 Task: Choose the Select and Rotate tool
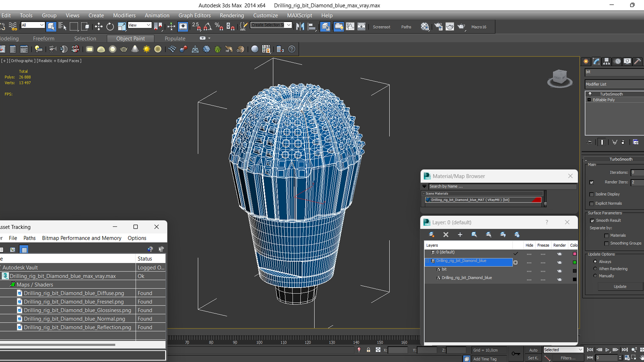110,26
